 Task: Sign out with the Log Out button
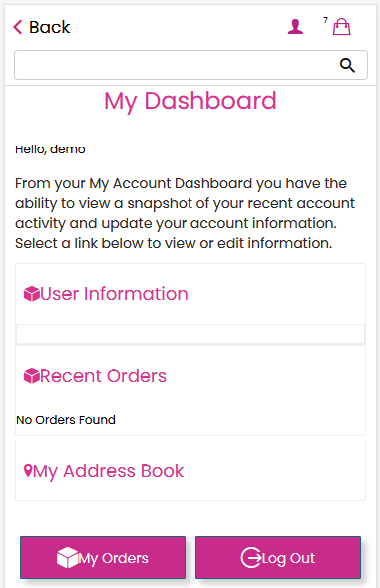click(x=278, y=558)
